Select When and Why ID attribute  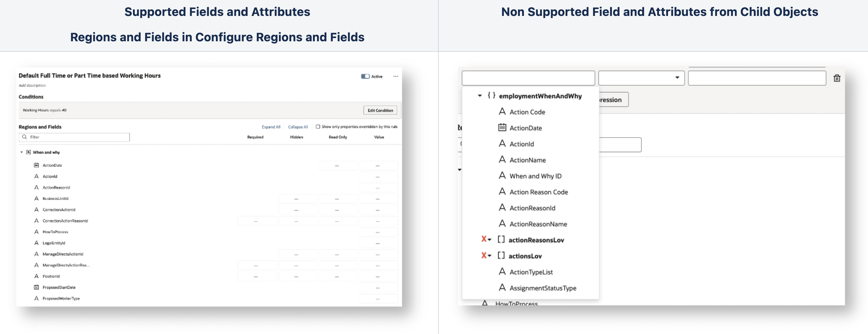point(535,176)
